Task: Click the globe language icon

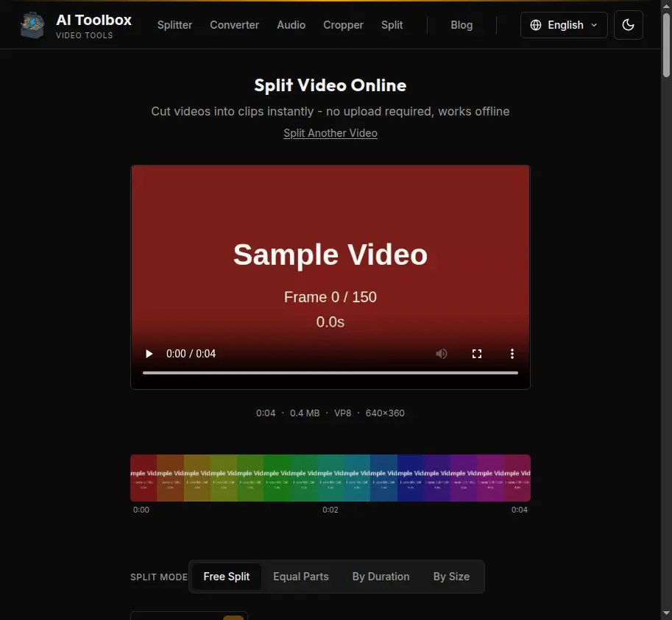Action: (x=536, y=25)
